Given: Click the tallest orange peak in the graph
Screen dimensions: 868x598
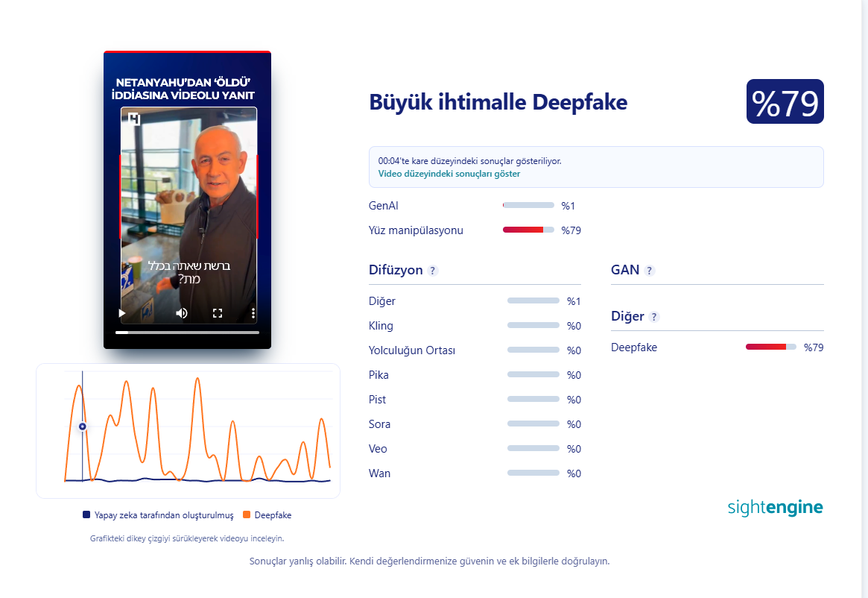Looking at the screenshot, I should click(197, 379).
